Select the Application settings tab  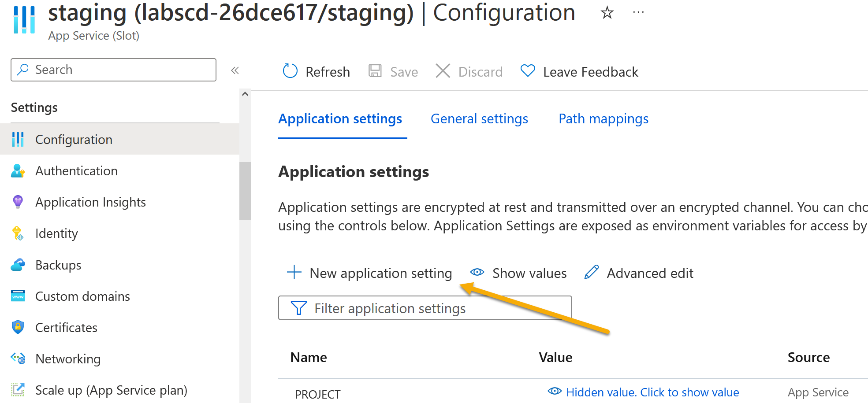[x=340, y=119]
